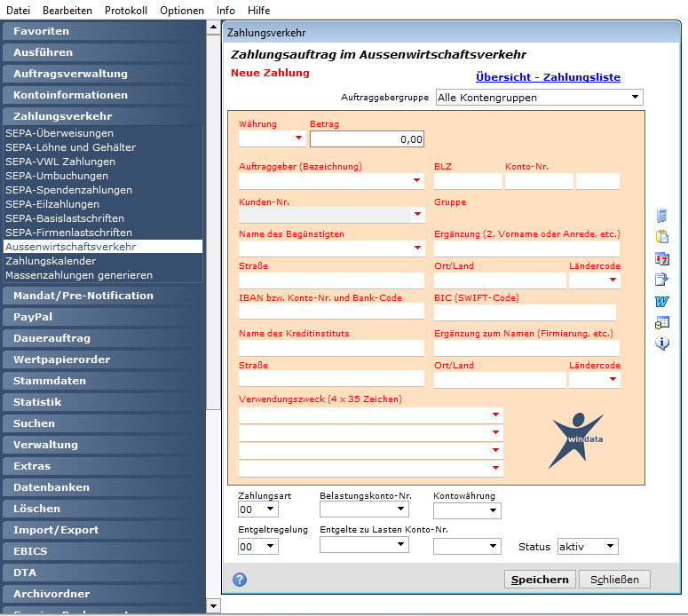Select SEPA-Löhne und Gehälter
The width and height of the screenshot is (688, 616).
[103, 147]
